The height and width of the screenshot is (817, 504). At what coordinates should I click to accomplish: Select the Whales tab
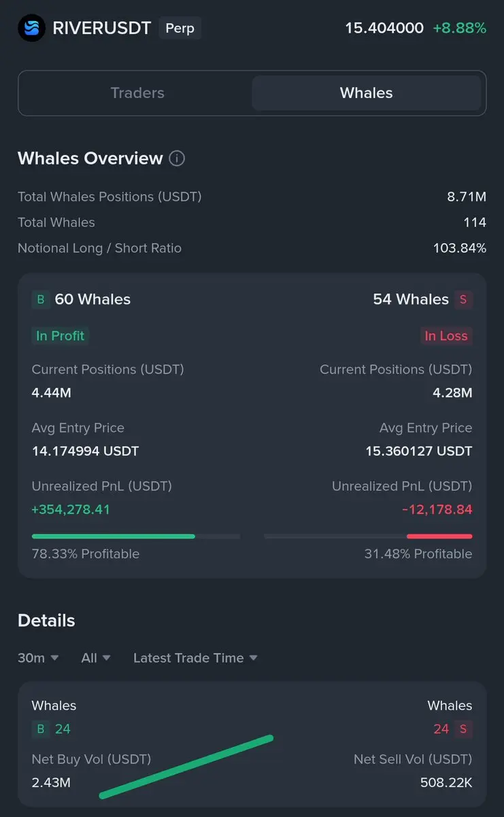coord(366,93)
